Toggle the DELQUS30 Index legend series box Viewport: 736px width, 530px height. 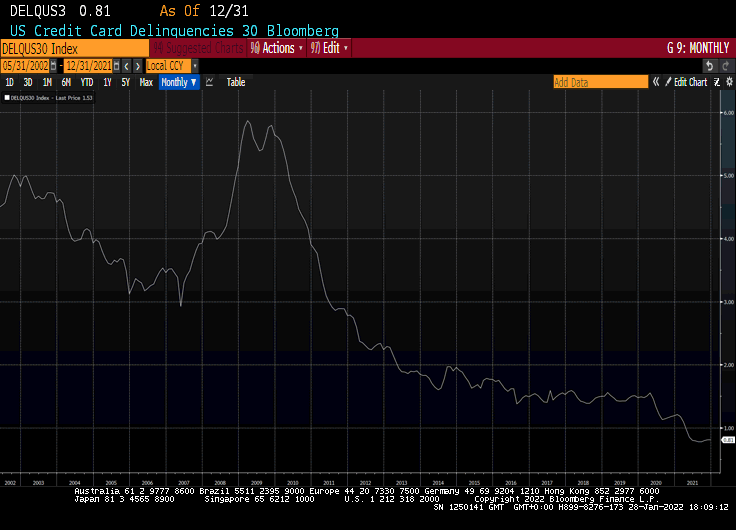tap(6, 99)
